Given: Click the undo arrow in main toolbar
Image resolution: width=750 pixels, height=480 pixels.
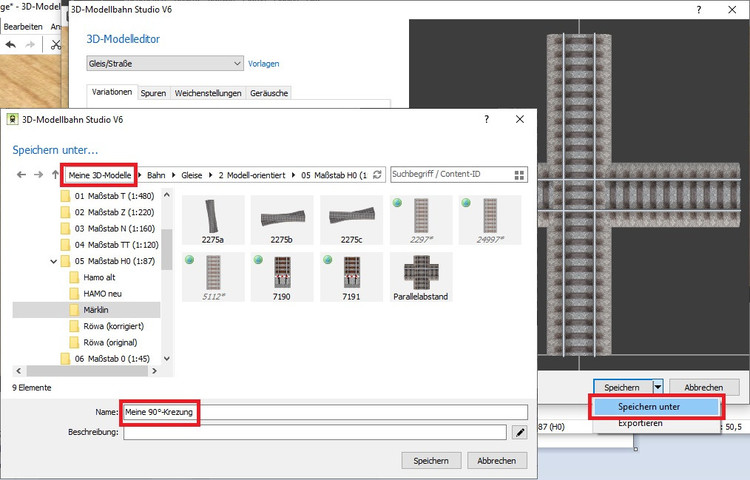Looking at the screenshot, I should (x=11, y=45).
